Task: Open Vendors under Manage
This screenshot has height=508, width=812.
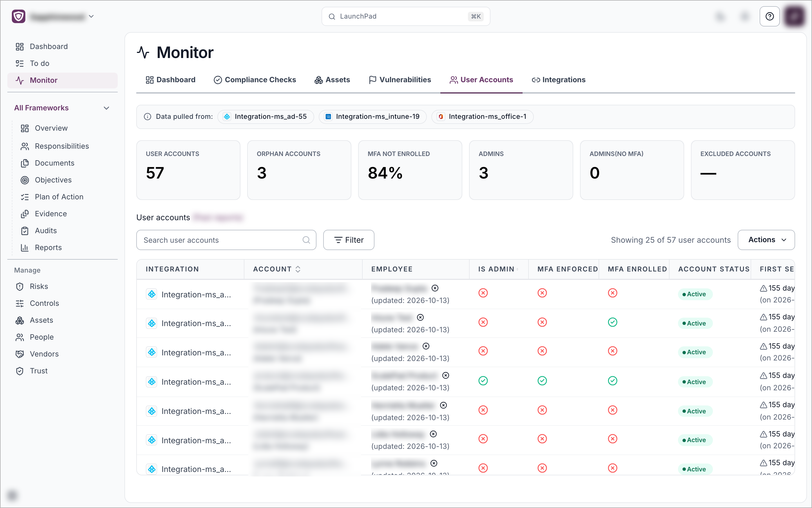Action: click(x=63, y=354)
